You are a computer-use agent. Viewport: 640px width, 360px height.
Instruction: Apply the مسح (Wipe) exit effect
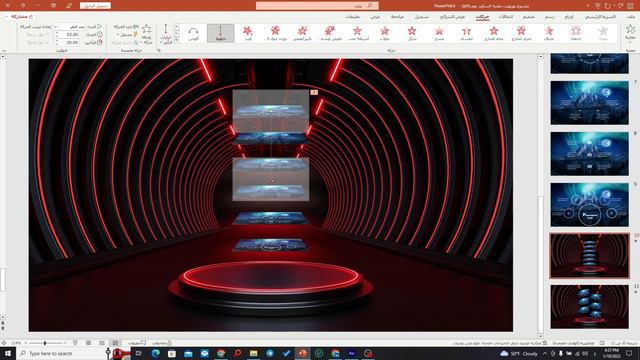[439, 33]
